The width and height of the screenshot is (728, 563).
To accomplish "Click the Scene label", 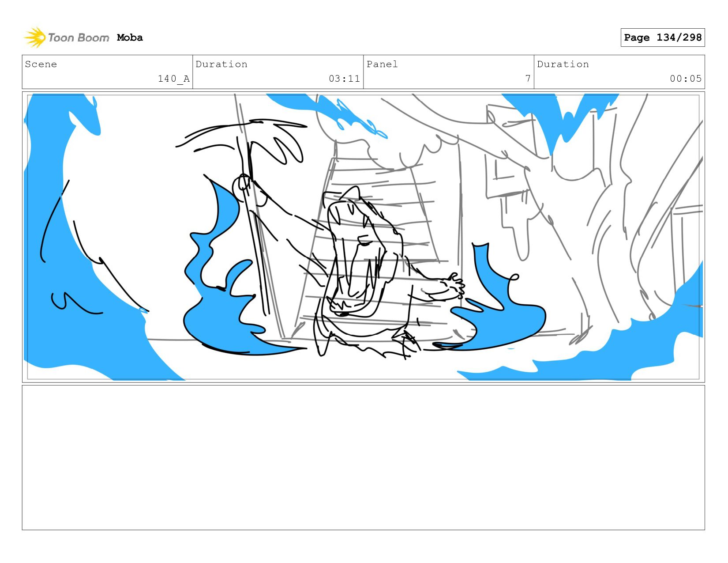I will pyautogui.click(x=41, y=64).
